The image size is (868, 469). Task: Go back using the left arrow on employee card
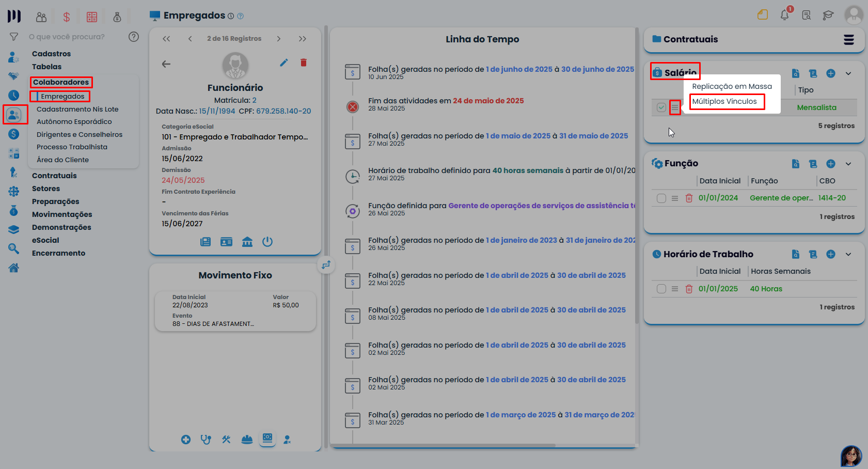166,64
